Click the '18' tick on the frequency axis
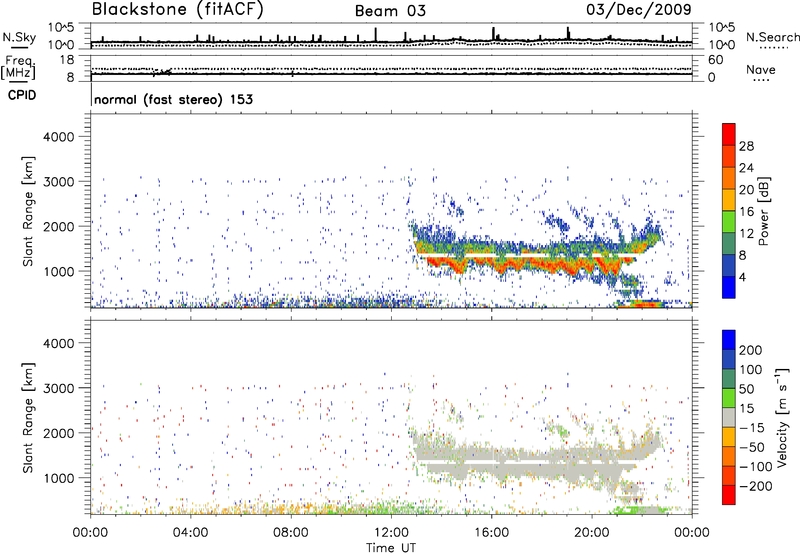 (x=67, y=60)
